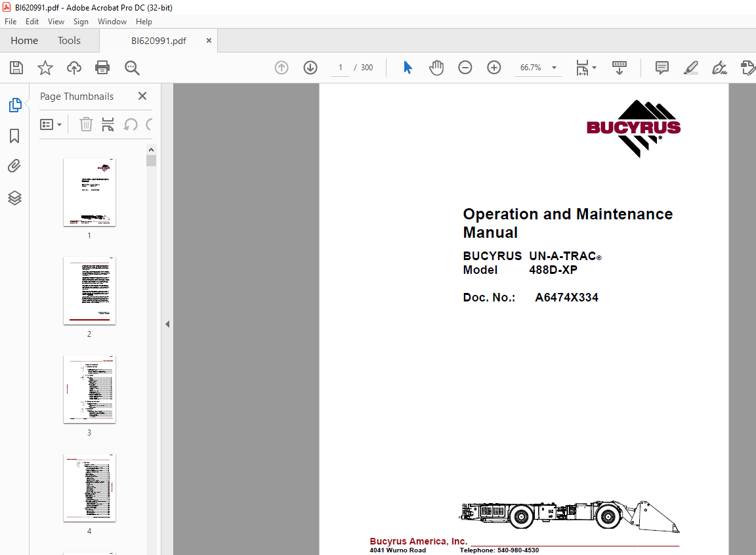Click the 66.7% zoom value field

(531, 68)
